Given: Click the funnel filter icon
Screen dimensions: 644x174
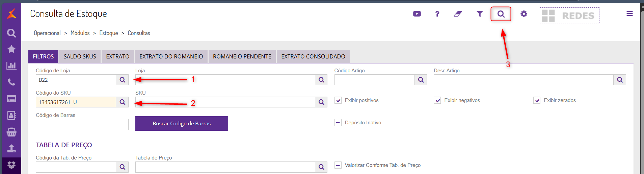Looking at the screenshot, I should point(479,14).
